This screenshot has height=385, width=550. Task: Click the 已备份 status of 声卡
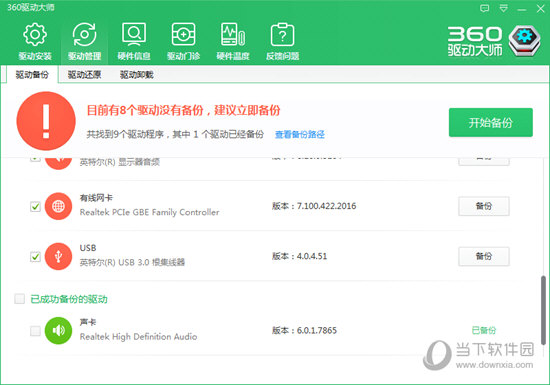coord(484,330)
